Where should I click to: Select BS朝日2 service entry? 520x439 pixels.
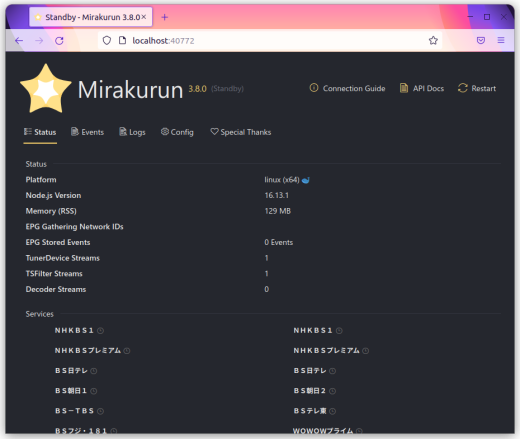(x=310, y=391)
